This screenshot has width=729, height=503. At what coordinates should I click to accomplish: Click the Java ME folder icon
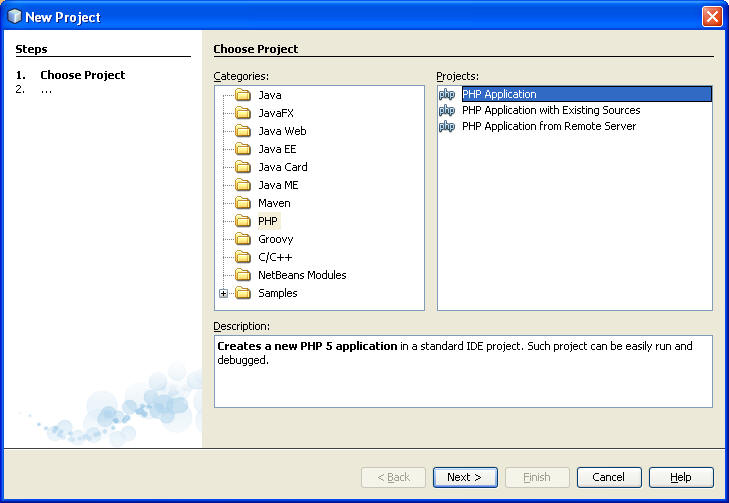tap(243, 185)
